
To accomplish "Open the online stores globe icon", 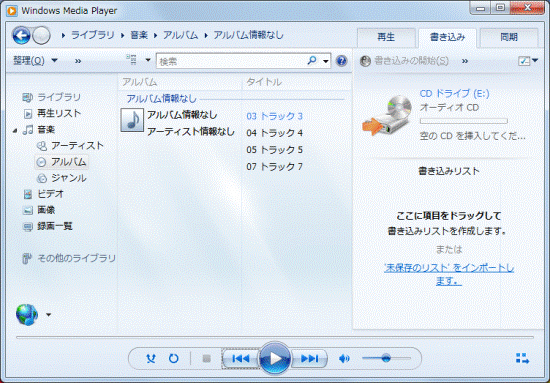I will (27, 315).
